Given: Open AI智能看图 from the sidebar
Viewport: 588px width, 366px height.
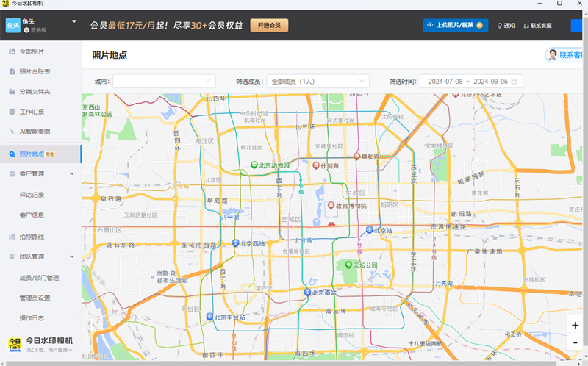Looking at the screenshot, I should point(12,132).
